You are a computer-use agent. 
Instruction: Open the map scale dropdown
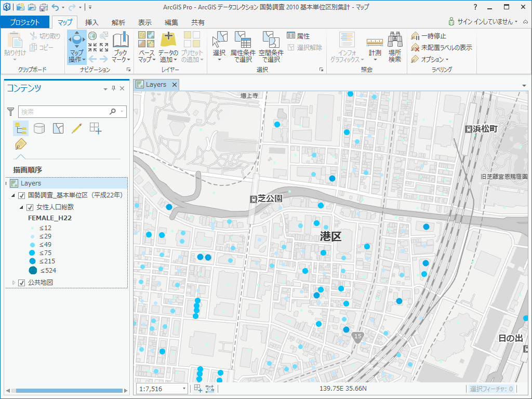click(184, 389)
